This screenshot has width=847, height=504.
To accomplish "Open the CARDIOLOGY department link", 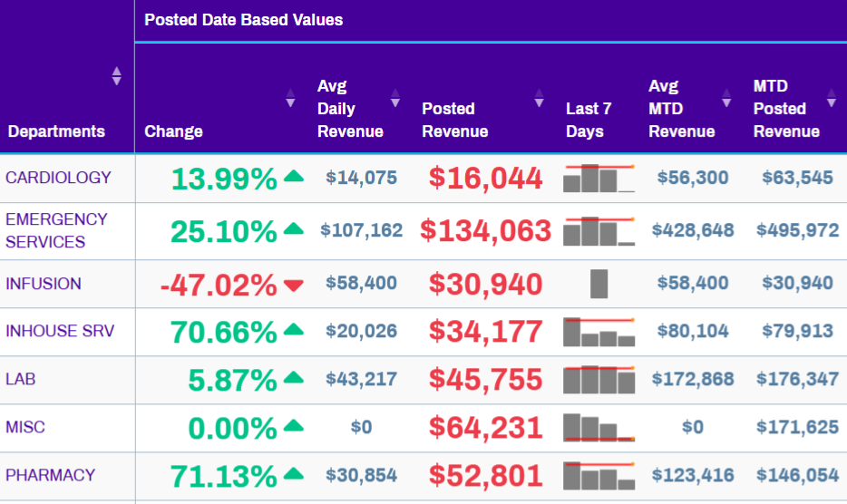I will click(x=58, y=178).
